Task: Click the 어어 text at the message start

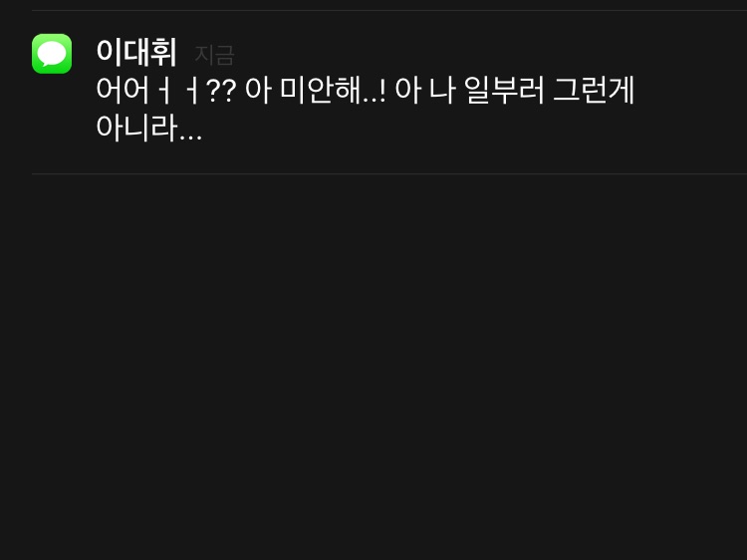Action: (x=123, y=90)
